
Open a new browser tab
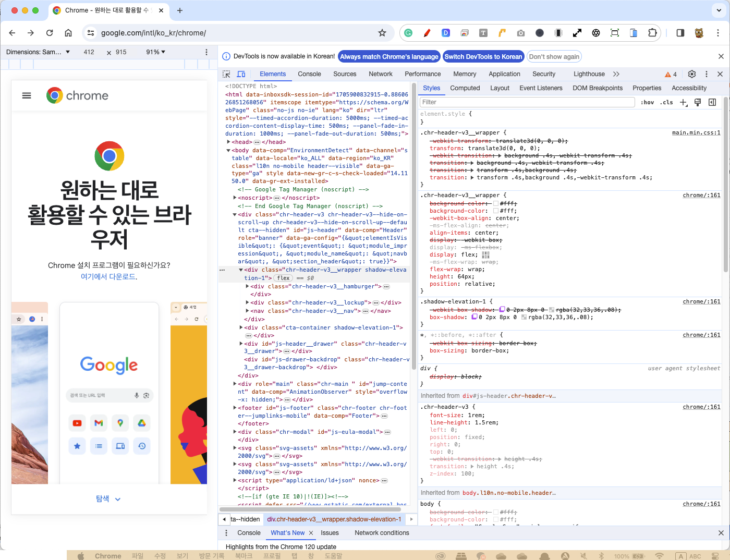(x=180, y=10)
